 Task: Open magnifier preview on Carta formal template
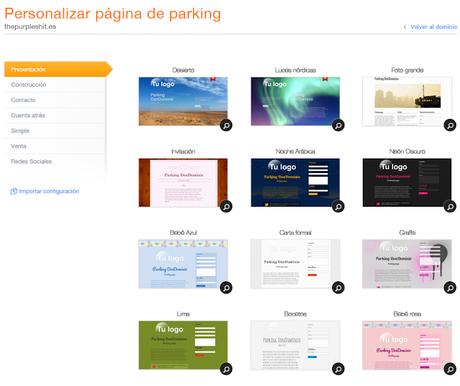tap(338, 288)
